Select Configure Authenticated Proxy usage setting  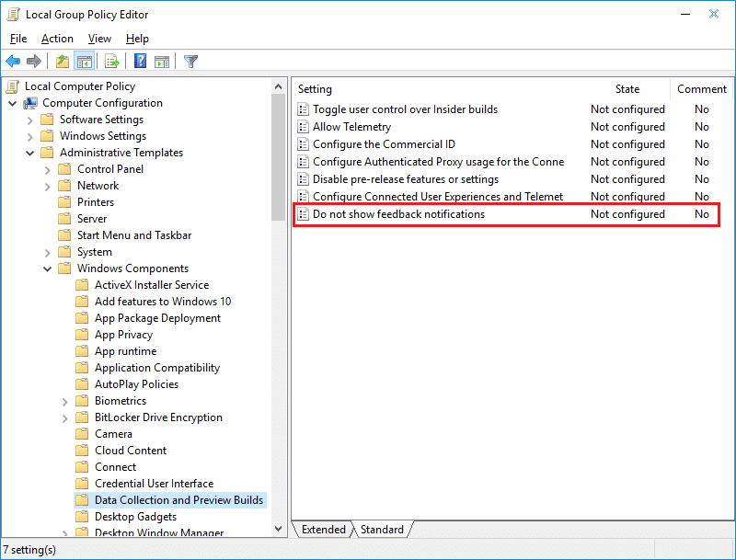tap(439, 162)
